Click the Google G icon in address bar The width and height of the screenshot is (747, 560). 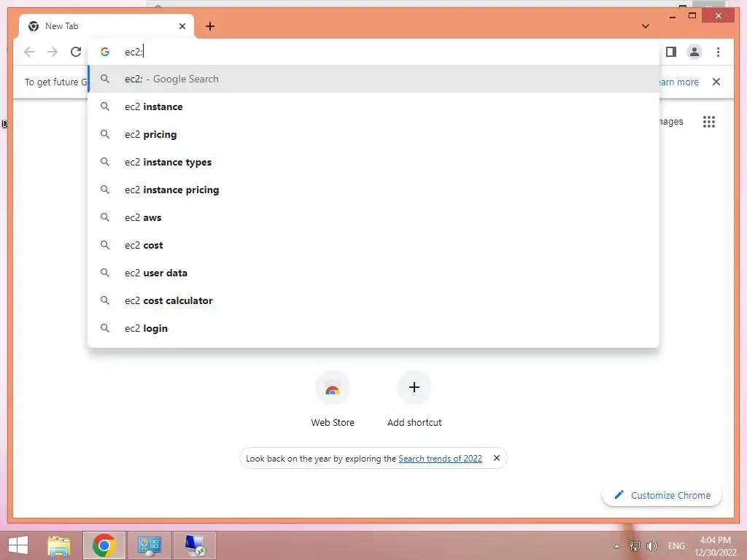pyautogui.click(x=105, y=52)
